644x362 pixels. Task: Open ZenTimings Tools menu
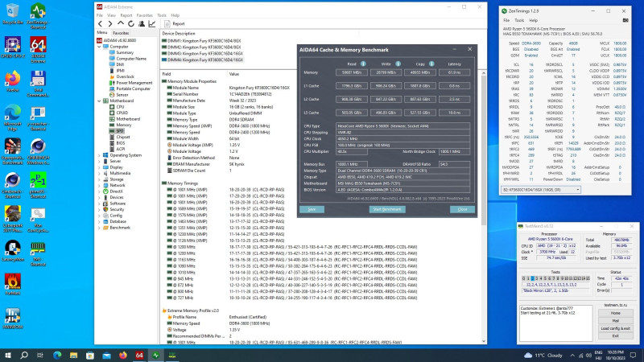[519, 20]
